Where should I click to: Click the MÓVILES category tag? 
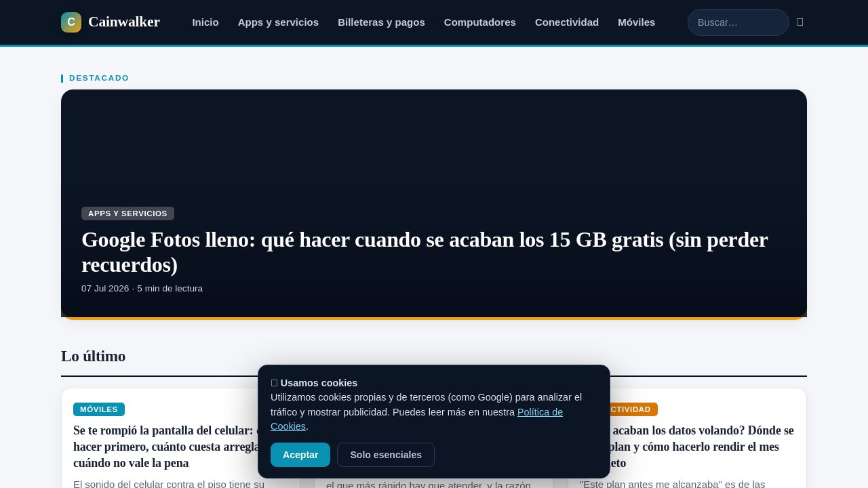coord(99,409)
